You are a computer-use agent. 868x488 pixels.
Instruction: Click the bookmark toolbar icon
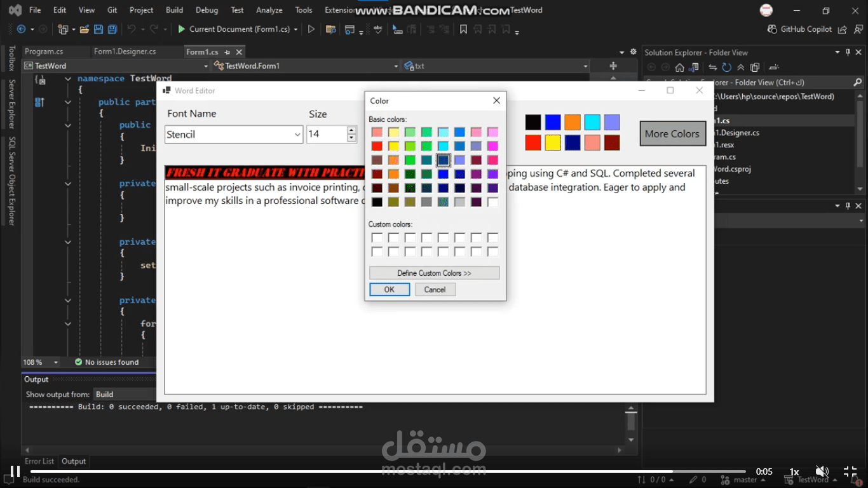coord(463,29)
